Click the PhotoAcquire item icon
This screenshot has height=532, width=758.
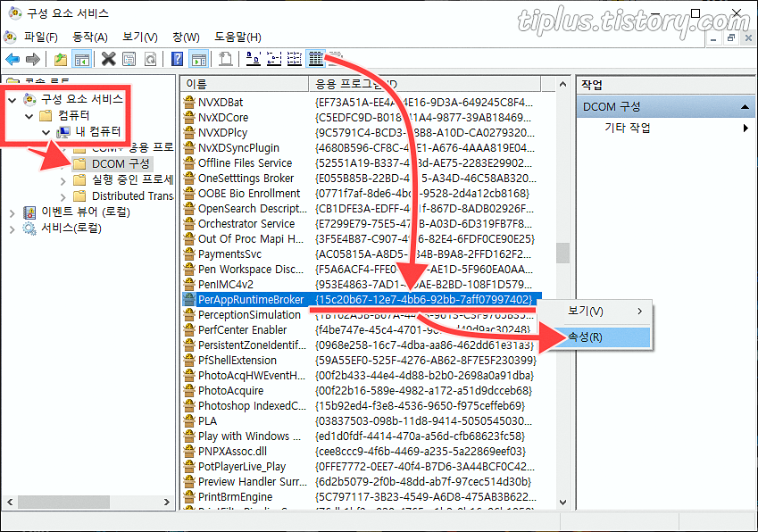pyautogui.click(x=189, y=390)
